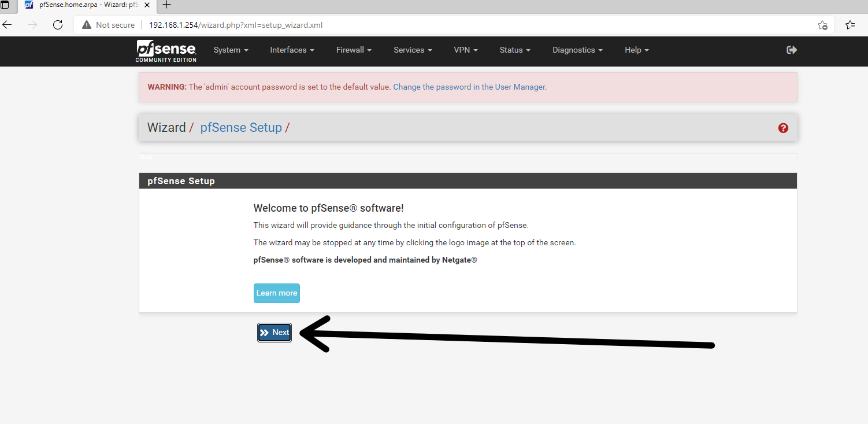This screenshot has width=868, height=424.
Task: Click the browser address bar URL
Action: (236, 25)
